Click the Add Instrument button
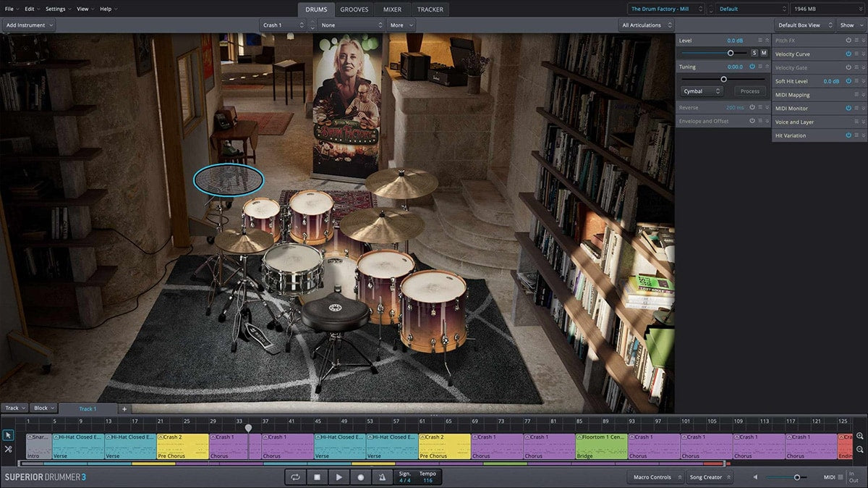Viewport: 868px width, 488px height. point(29,25)
